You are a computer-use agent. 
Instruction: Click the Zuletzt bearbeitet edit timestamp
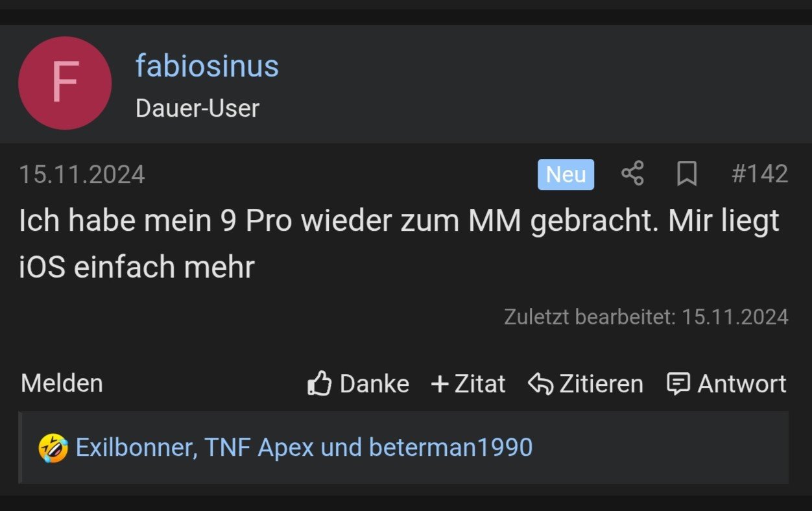646,316
